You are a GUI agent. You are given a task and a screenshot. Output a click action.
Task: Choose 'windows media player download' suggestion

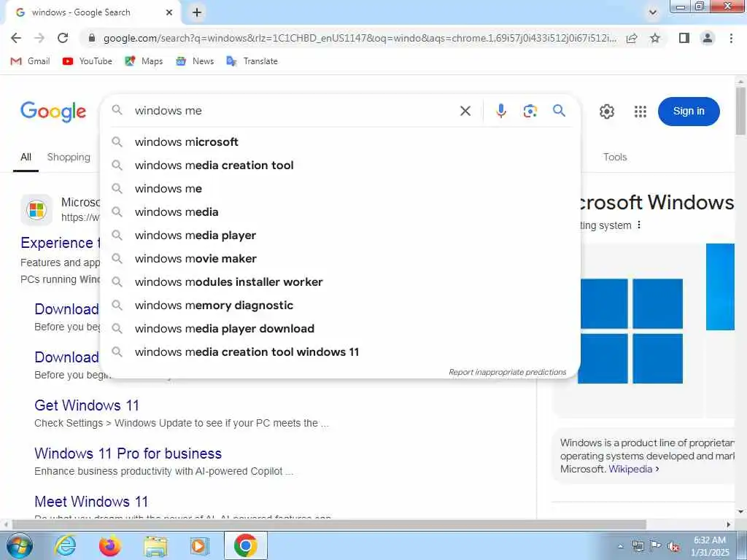pyautogui.click(x=341, y=329)
